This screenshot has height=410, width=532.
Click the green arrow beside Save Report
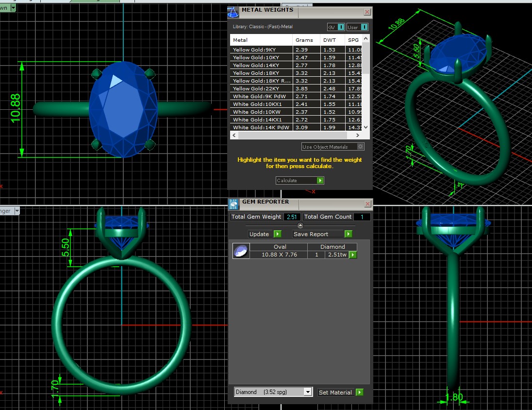tap(348, 234)
